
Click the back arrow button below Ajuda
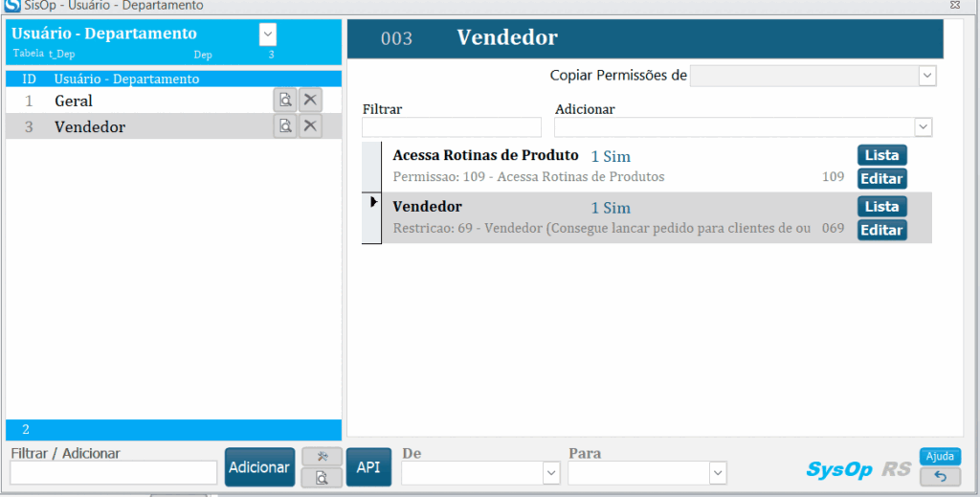tap(940, 476)
